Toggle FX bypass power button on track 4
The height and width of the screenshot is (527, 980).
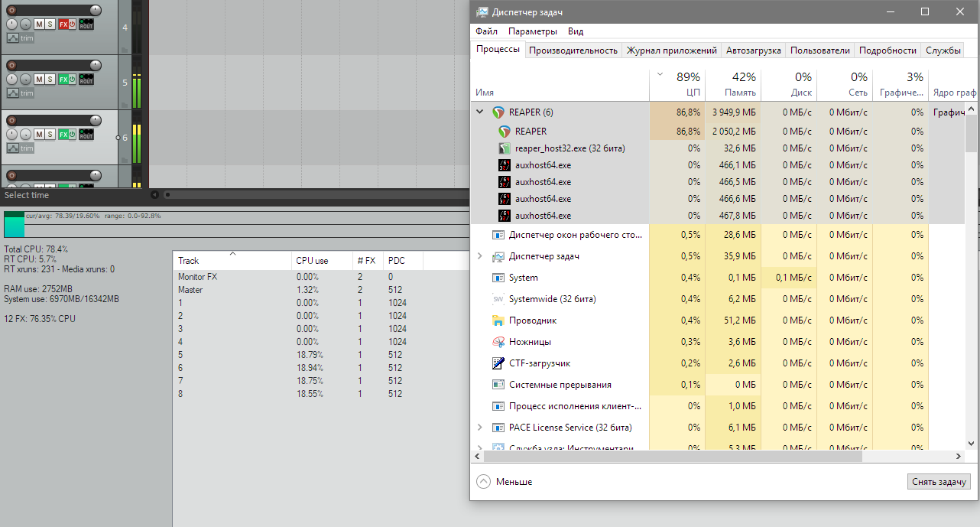click(73, 24)
